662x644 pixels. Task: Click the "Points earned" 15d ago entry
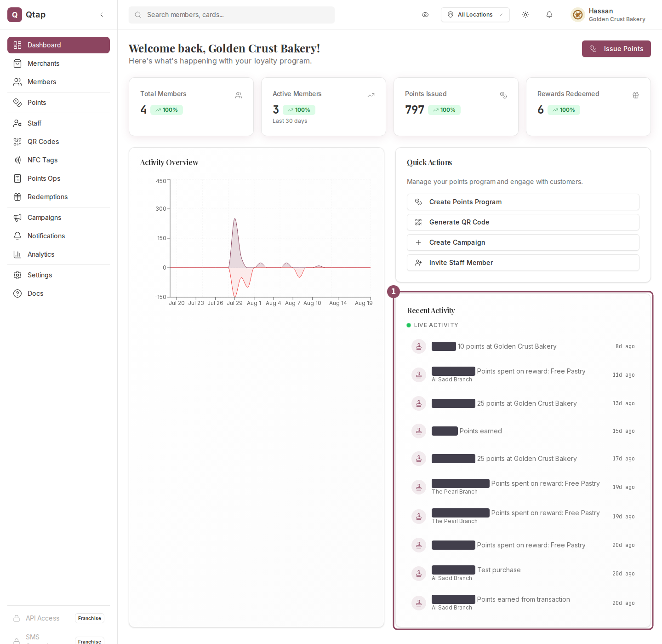click(x=523, y=431)
